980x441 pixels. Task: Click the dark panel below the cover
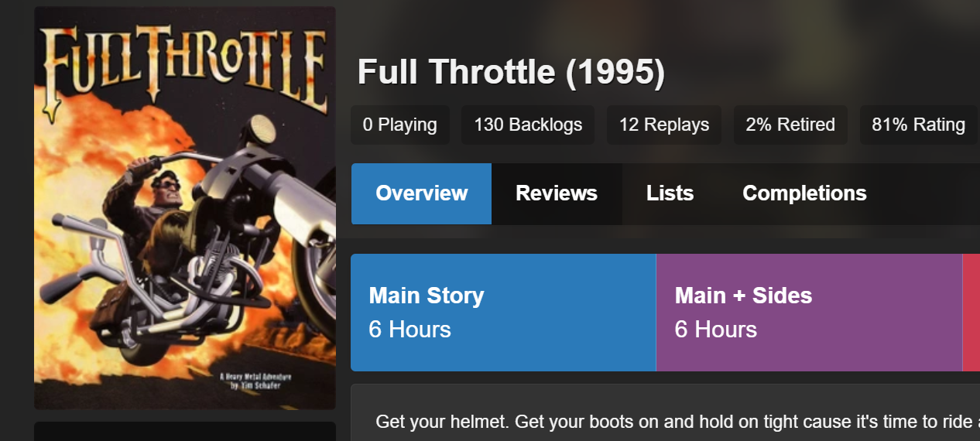click(184, 431)
